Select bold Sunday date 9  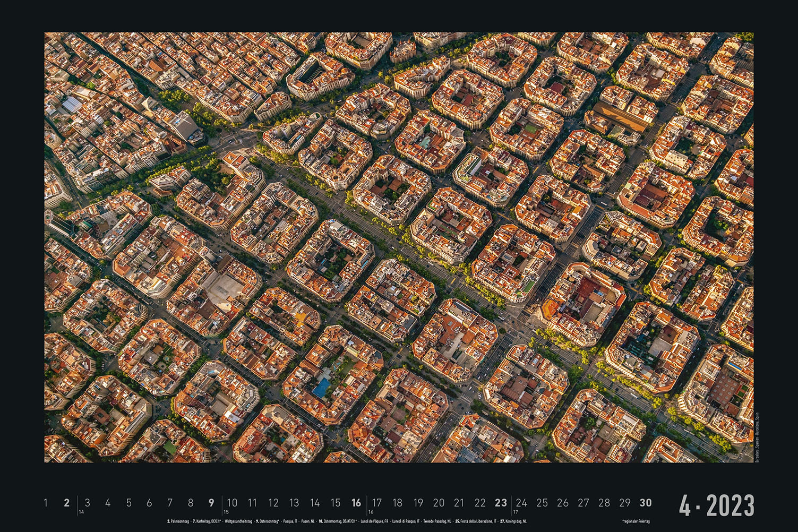click(211, 502)
